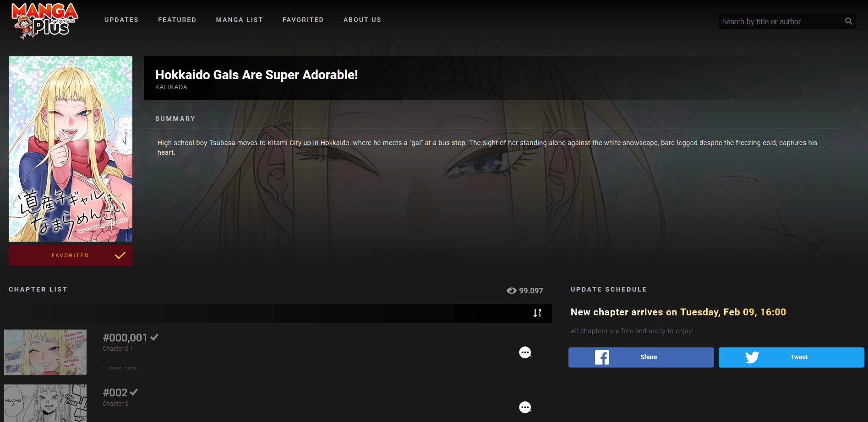This screenshot has width=868, height=422.
Task: Click the manga cover image
Action: (x=71, y=149)
